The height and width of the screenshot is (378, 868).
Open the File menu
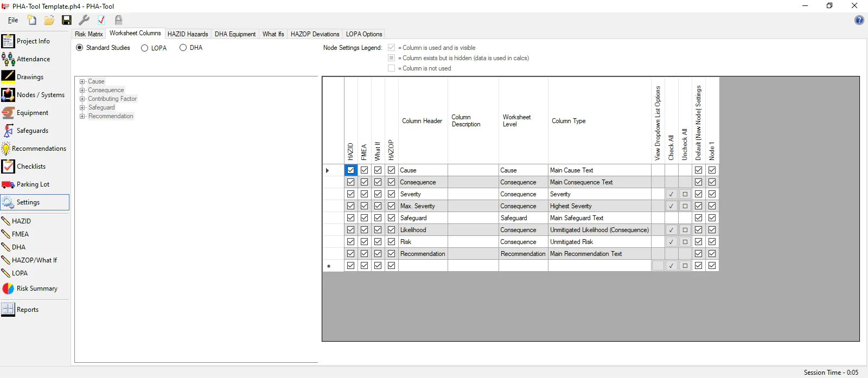click(13, 20)
